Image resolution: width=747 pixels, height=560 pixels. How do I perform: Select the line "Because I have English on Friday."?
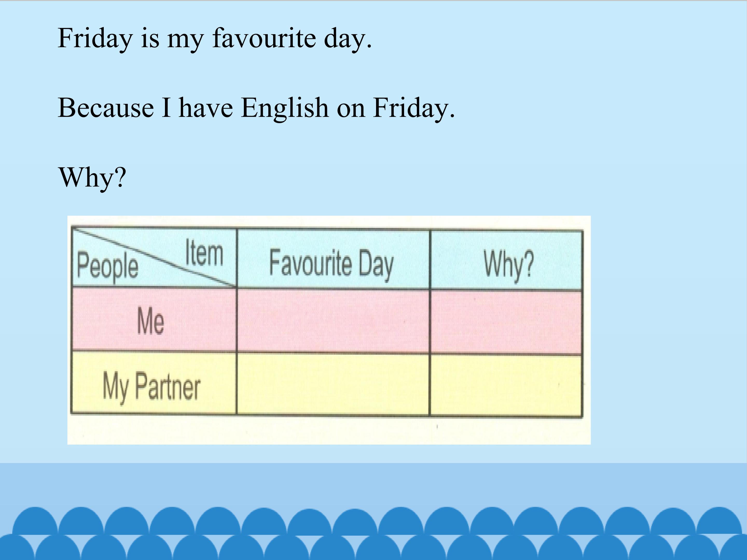[256, 108]
